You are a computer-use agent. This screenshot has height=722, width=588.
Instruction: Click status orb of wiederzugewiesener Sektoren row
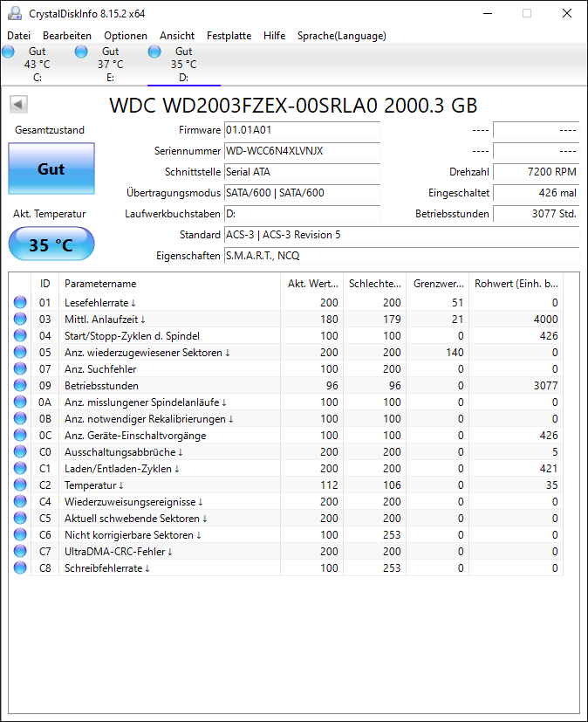tap(20, 352)
